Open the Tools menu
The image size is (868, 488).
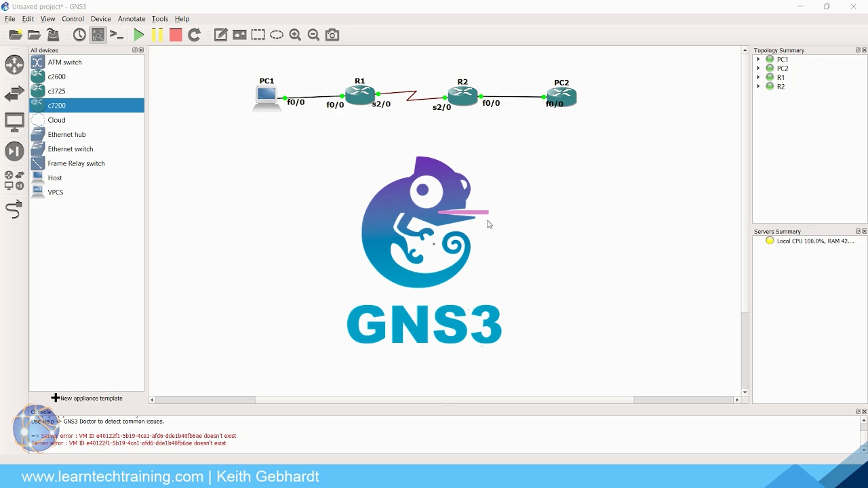coord(160,19)
